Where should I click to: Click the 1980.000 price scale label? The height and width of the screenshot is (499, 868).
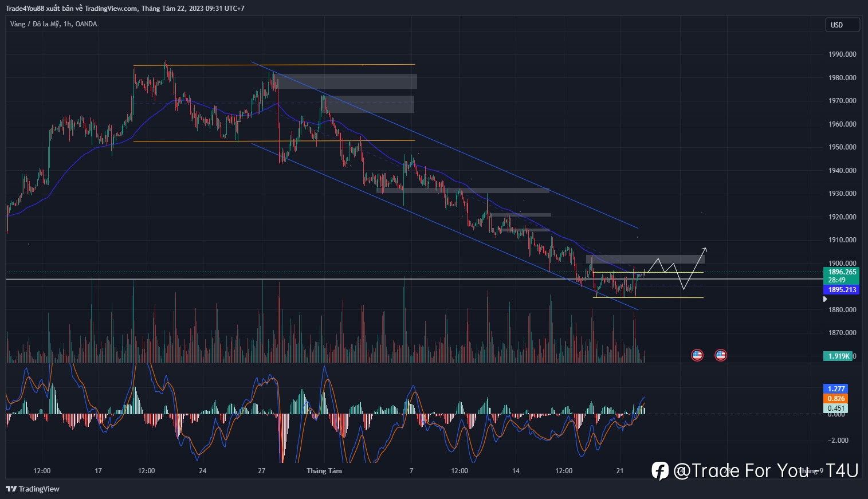(x=842, y=78)
